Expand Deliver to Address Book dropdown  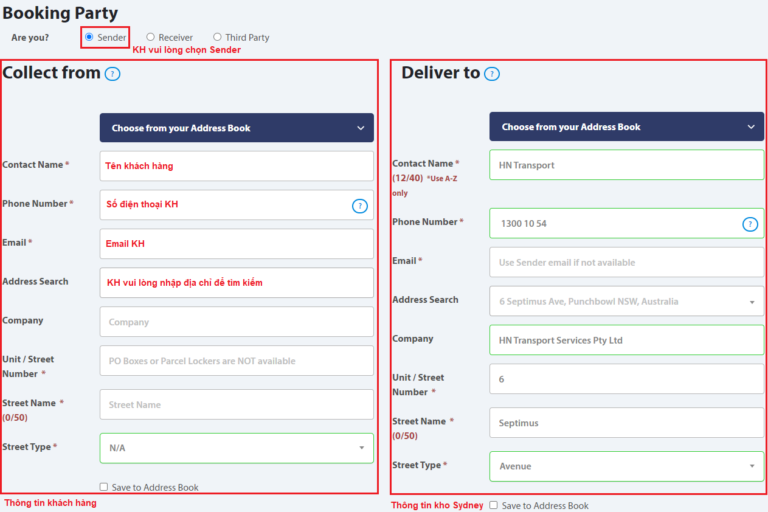pyautogui.click(x=626, y=127)
